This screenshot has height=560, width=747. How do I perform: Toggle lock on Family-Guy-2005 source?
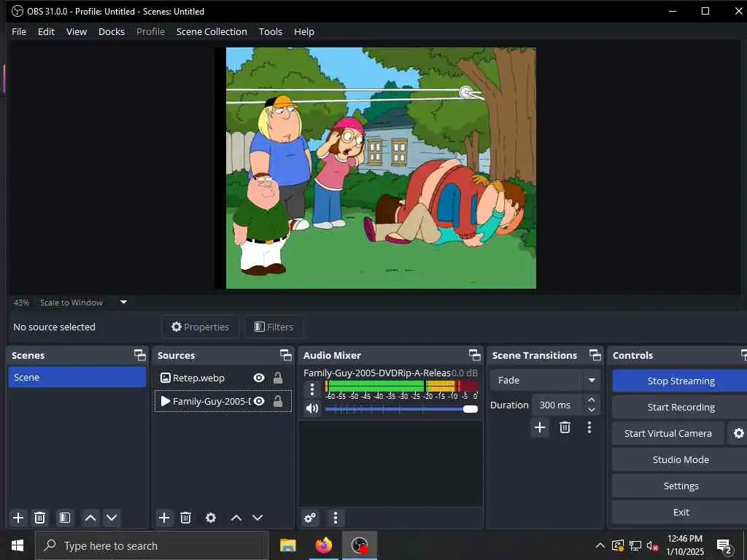coord(278,402)
